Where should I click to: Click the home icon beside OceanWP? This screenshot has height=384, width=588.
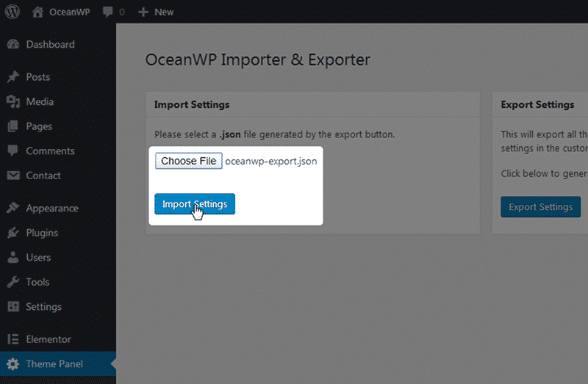coord(37,12)
